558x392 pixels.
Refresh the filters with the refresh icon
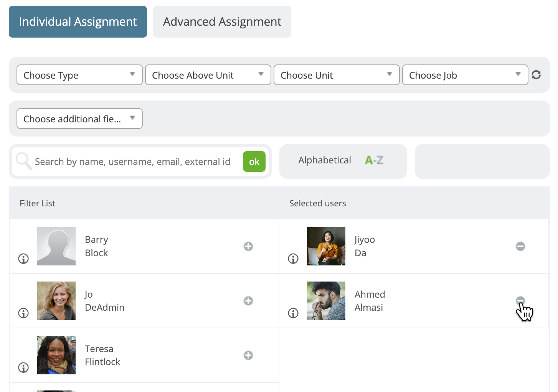pos(536,75)
